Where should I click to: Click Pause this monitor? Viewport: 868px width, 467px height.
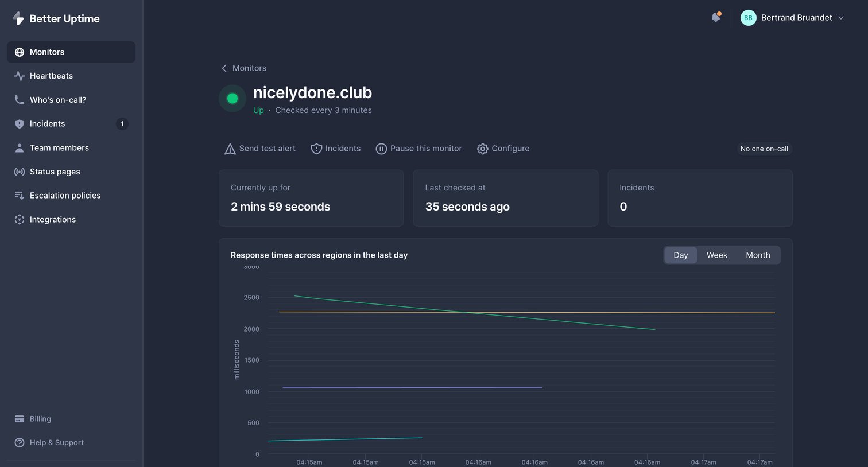pyautogui.click(x=418, y=149)
